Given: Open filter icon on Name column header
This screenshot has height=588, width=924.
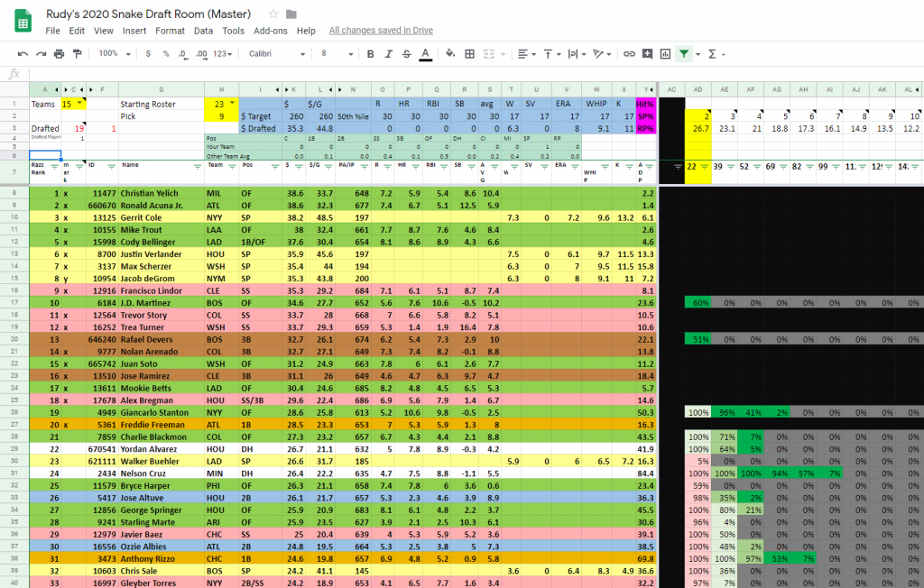Looking at the screenshot, I should coord(198,167).
